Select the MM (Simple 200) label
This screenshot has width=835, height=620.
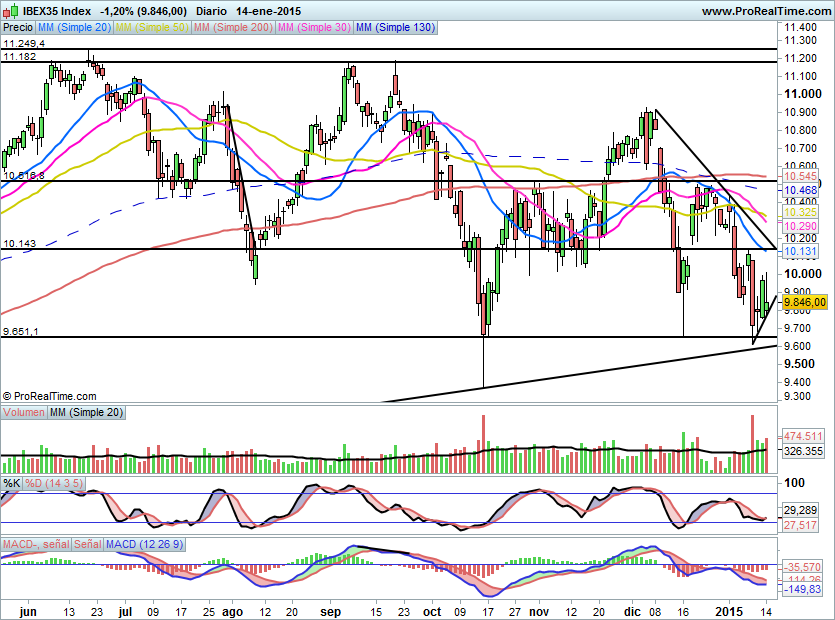click(x=233, y=27)
